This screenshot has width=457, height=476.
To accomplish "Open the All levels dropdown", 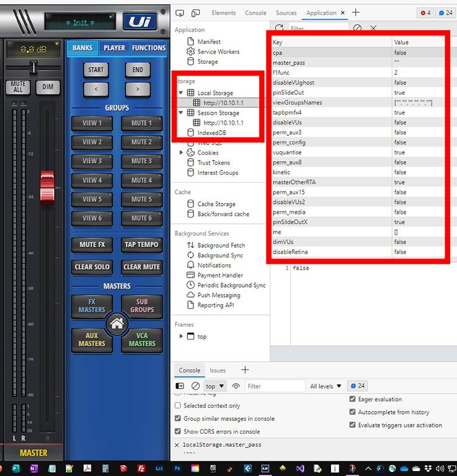I will coord(326,386).
